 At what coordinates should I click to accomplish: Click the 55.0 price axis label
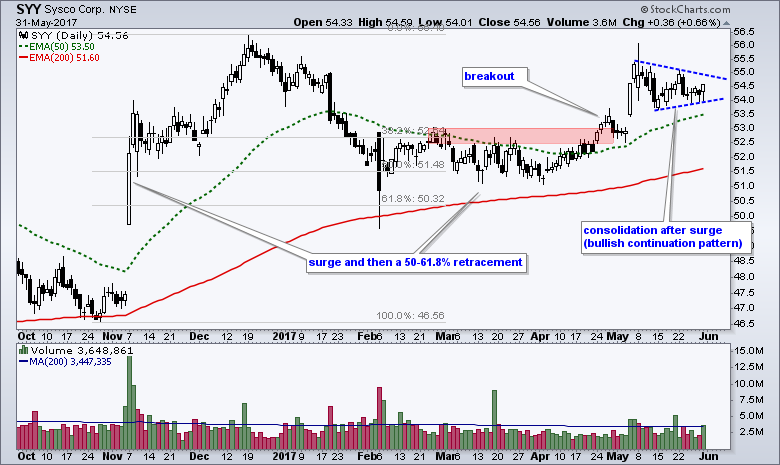[x=744, y=72]
